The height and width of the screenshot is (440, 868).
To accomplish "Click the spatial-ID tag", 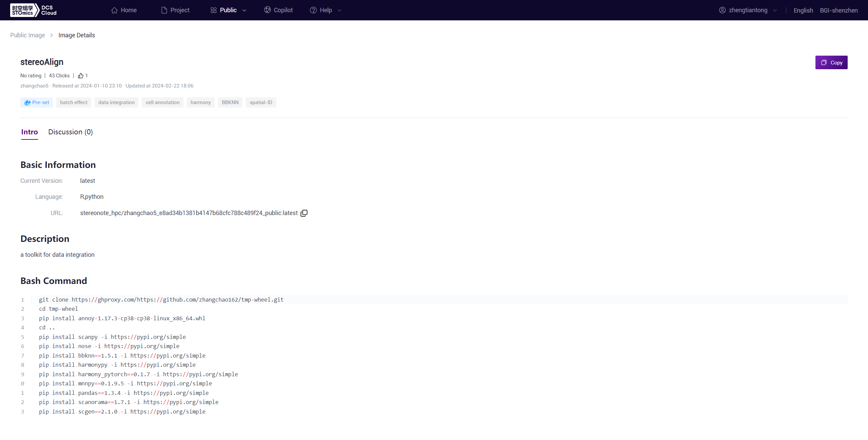I will [x=261, y=102].
